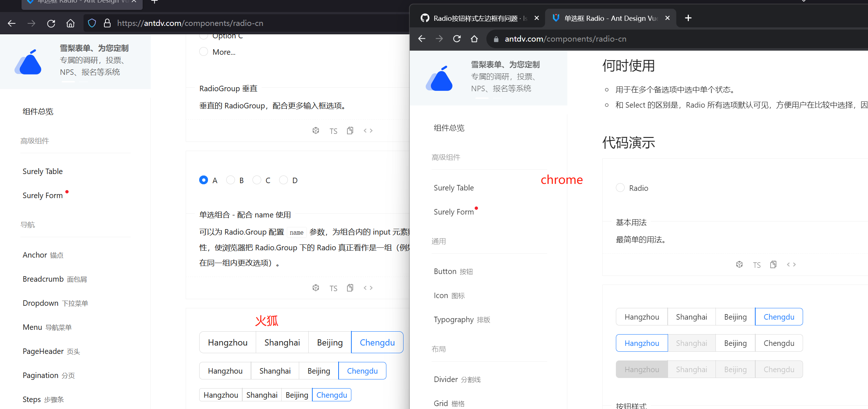Toggle TypeScript code view with TS icon
Screen dimensions: 868x409
333,130
